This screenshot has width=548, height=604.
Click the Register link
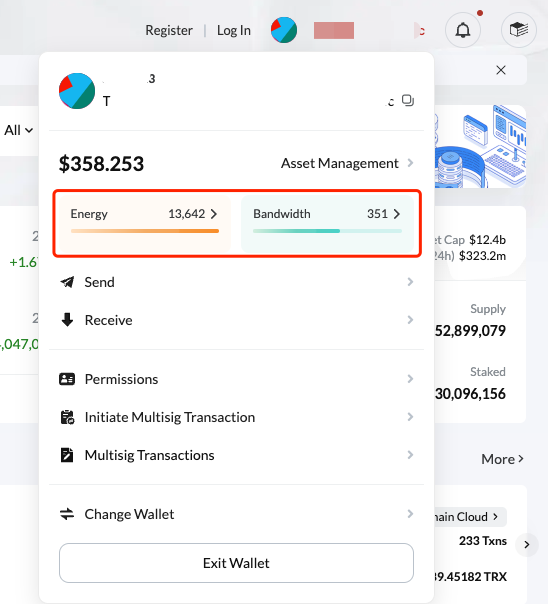click(x=169, y=30)
